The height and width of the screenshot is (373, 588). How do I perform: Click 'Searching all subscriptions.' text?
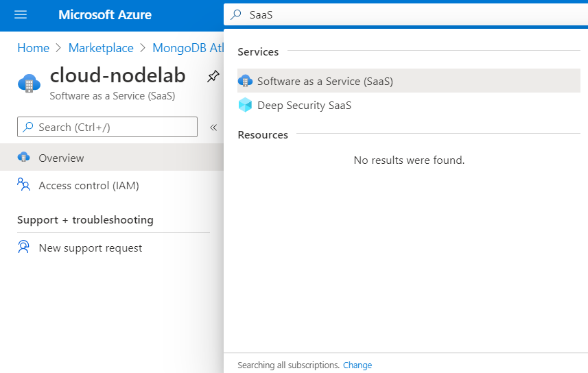click(288, 365)
